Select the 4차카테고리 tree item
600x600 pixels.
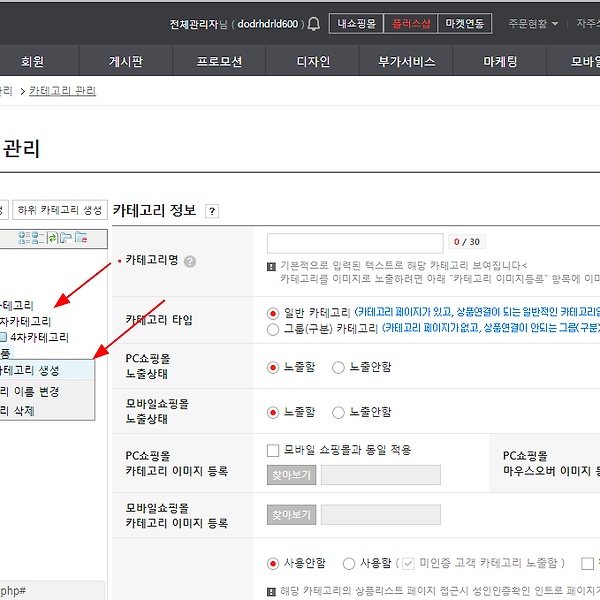click(x=39, y=337)
